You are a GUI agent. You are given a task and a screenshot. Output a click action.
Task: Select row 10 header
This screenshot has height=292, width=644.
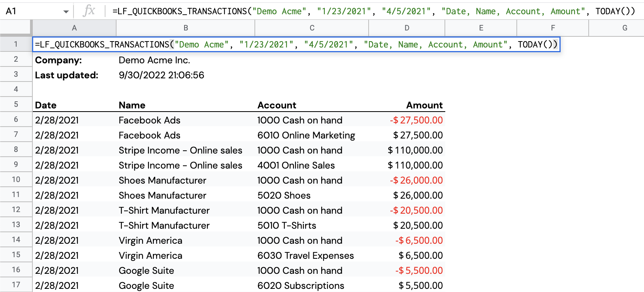pos(16,180)
